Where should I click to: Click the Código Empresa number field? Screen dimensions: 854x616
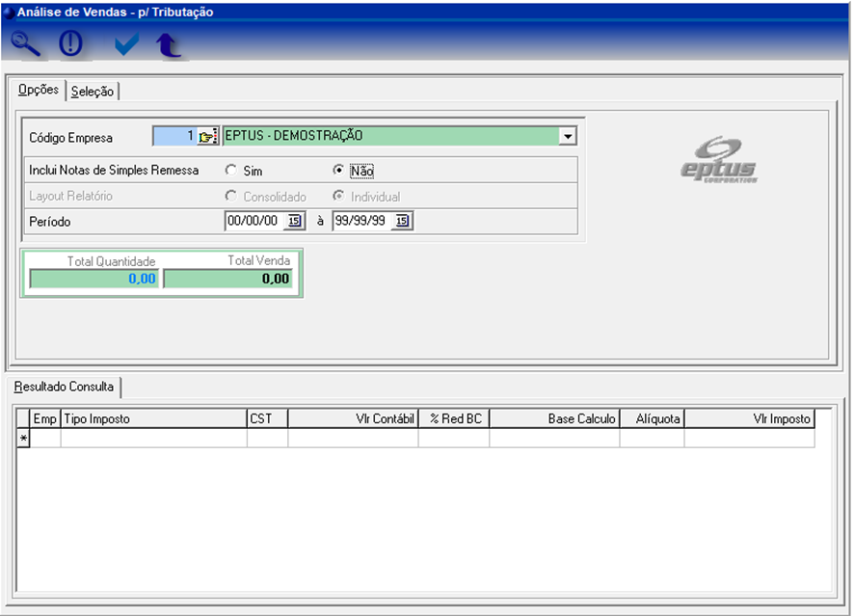click(x=174, y=137)
